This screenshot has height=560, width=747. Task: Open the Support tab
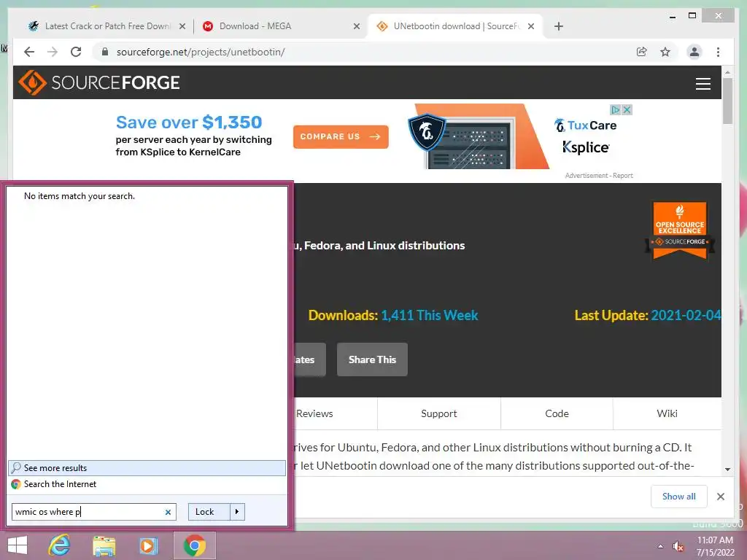(438, 413)
